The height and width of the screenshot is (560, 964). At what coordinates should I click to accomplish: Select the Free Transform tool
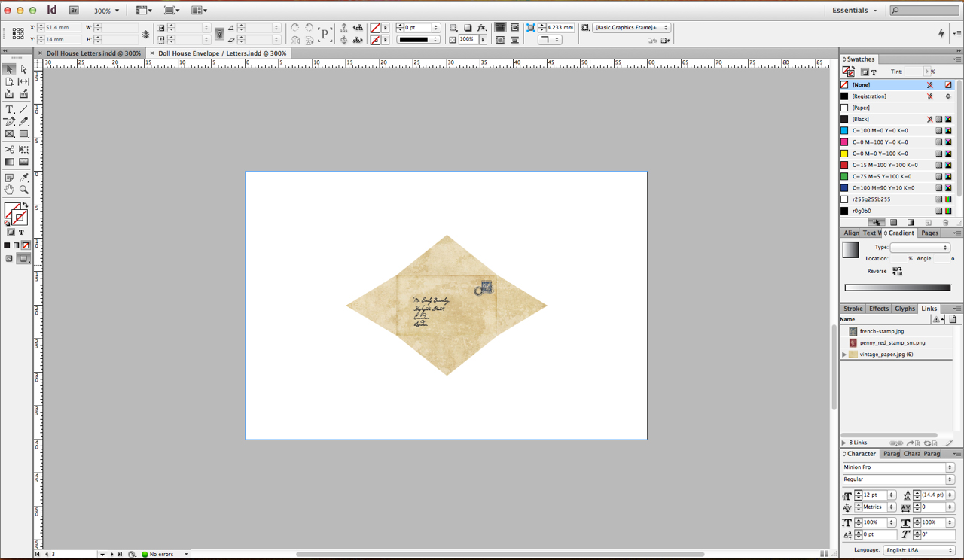tap(23, 150)
